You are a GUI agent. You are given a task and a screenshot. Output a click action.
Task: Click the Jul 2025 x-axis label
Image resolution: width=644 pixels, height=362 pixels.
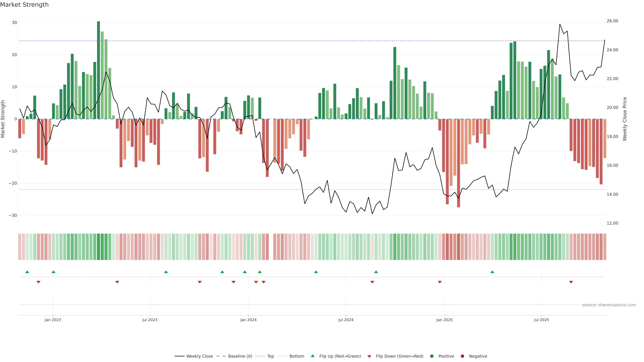(x=541, y=320)
